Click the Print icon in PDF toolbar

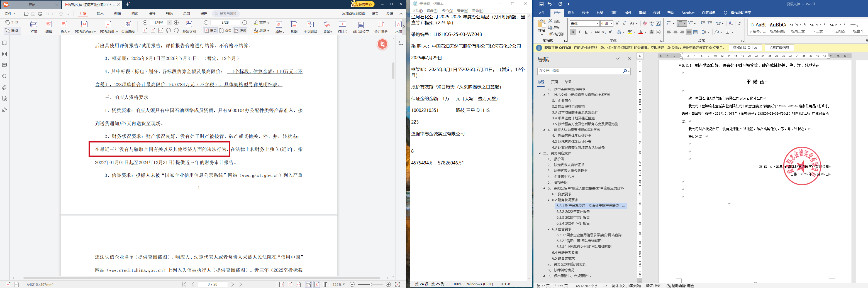click(x=33, y=27)
